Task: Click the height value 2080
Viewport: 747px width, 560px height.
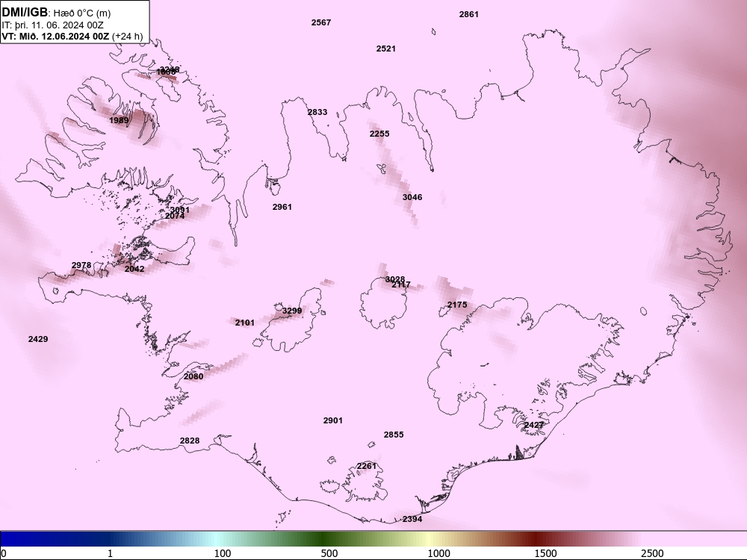Action: (193, 376)
